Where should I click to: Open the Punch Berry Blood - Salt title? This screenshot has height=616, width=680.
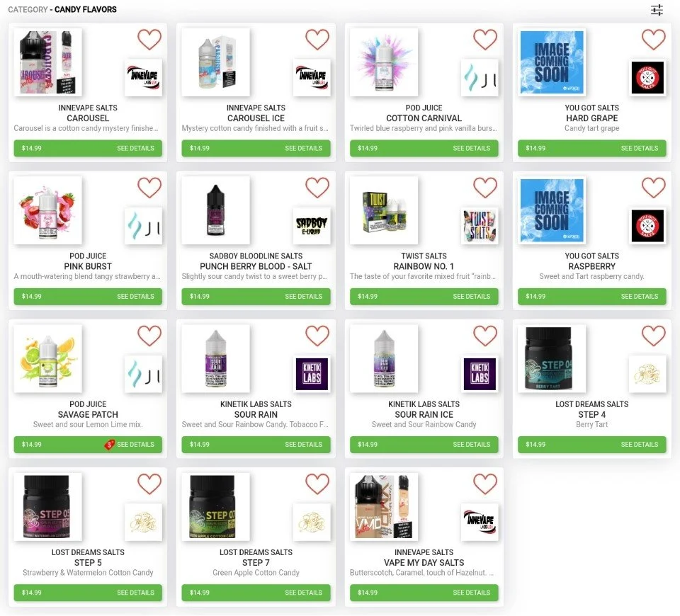point(256,266)
